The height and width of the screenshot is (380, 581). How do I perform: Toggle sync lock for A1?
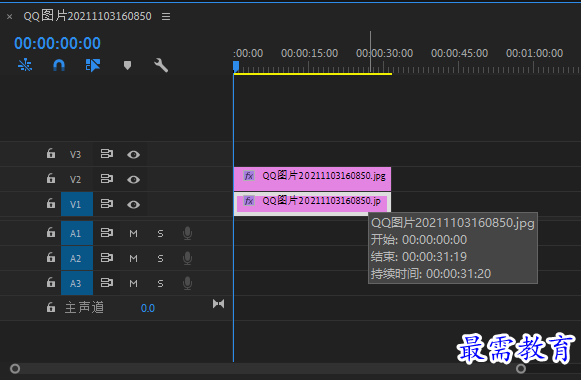click(107, 233)
